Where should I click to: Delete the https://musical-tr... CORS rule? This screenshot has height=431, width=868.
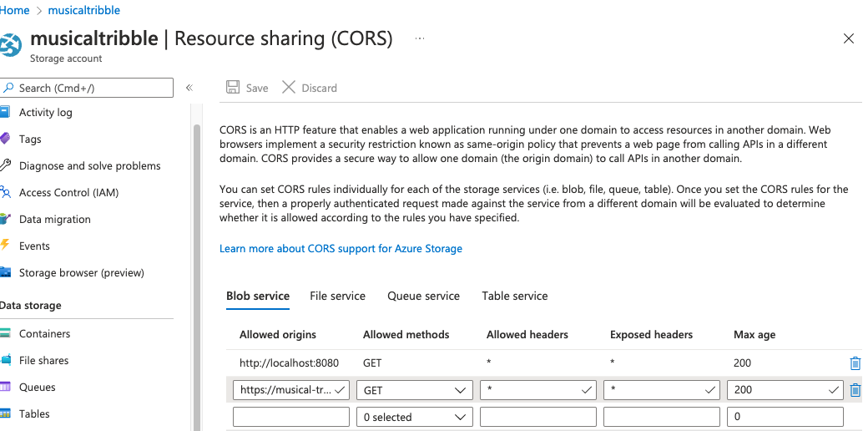[x=855, y=390]
